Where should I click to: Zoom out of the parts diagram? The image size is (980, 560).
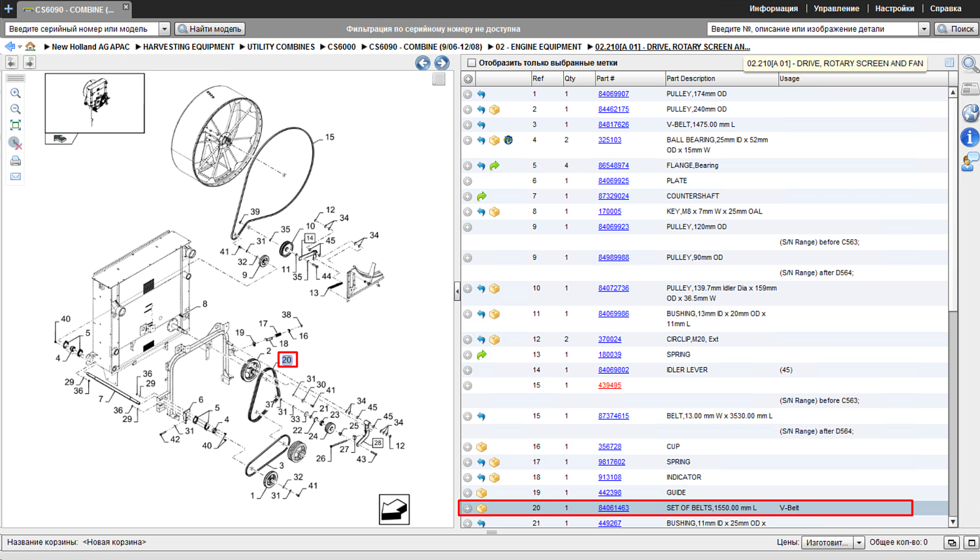16,109
